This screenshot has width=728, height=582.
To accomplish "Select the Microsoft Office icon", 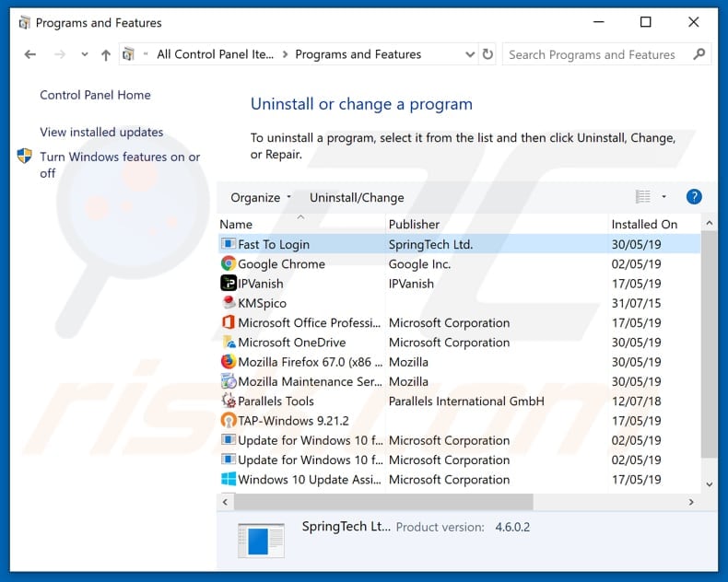I will tap(228, 322).
